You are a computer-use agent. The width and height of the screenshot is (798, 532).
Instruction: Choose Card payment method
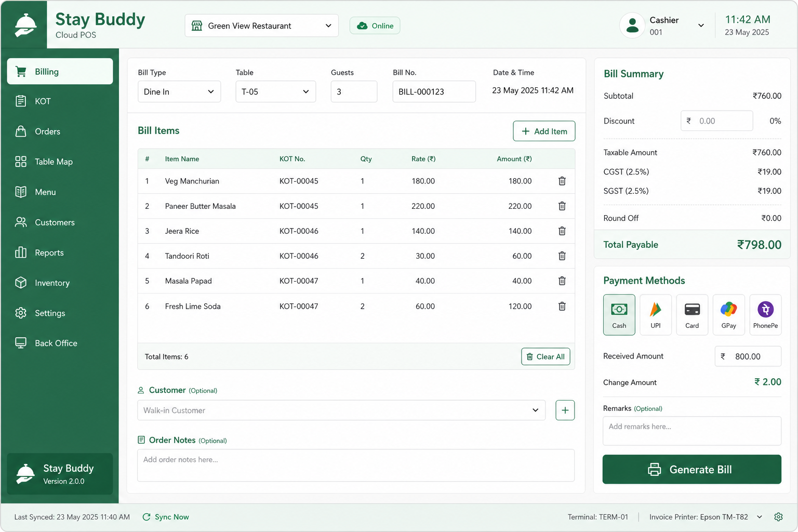[692, 315]
